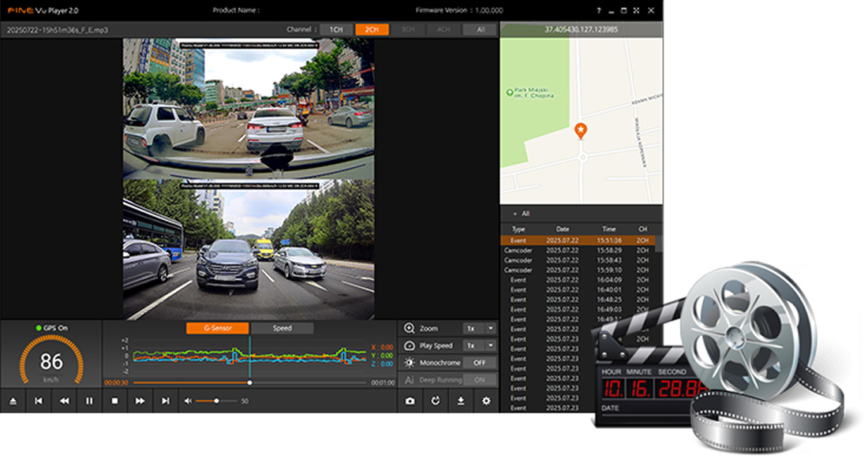This screenshot has width=868, height=466.
Task: Click the video download icon
Action: (x=461, y=401)
